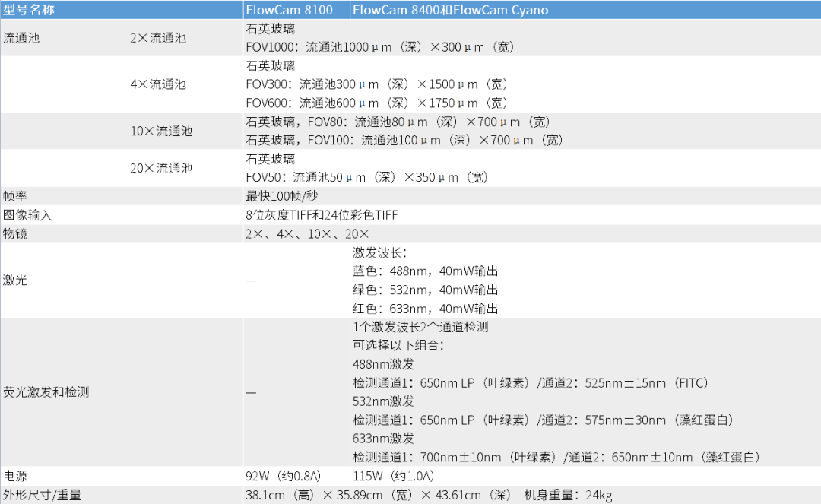Select the '蓝色:488nm,40mW输出' line
The image size is (821, 504).
[425, 271]
